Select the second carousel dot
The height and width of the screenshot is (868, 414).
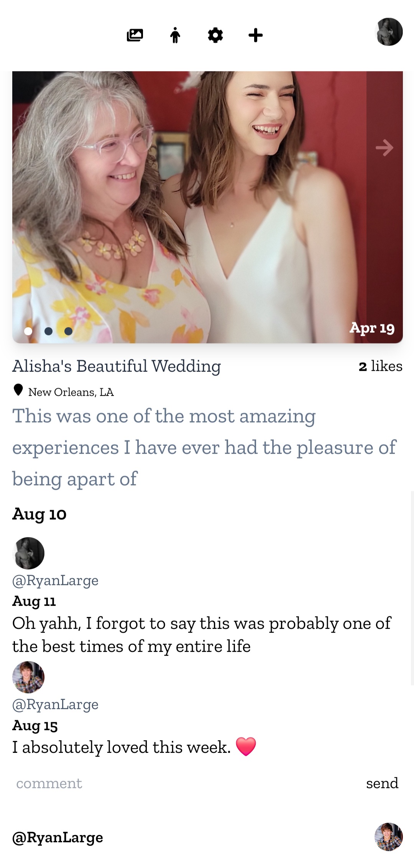[48, 331]
